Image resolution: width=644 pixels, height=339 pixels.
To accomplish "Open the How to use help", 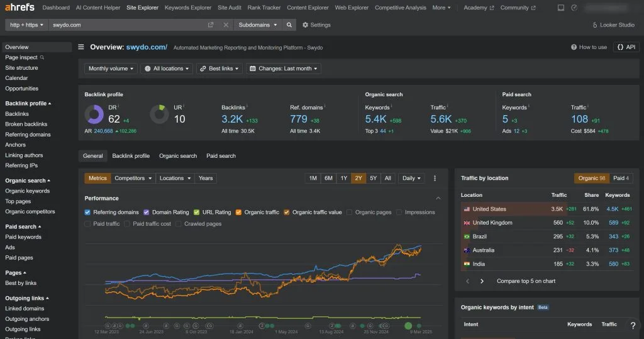I will tap(589, 47).
